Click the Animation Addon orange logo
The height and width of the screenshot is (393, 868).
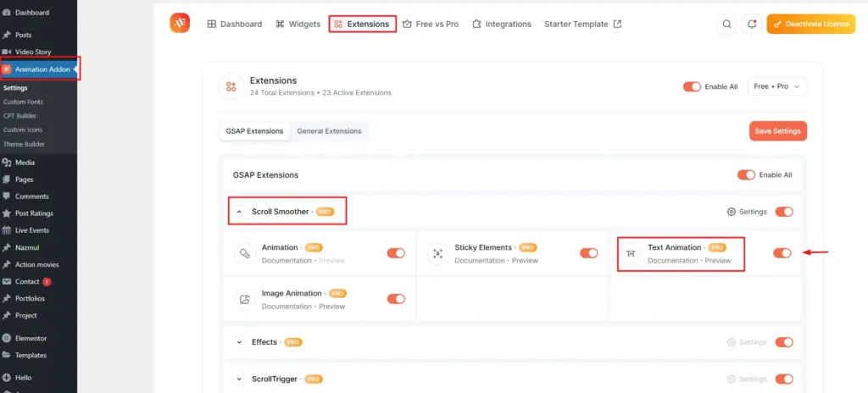[x=180, y=23]
